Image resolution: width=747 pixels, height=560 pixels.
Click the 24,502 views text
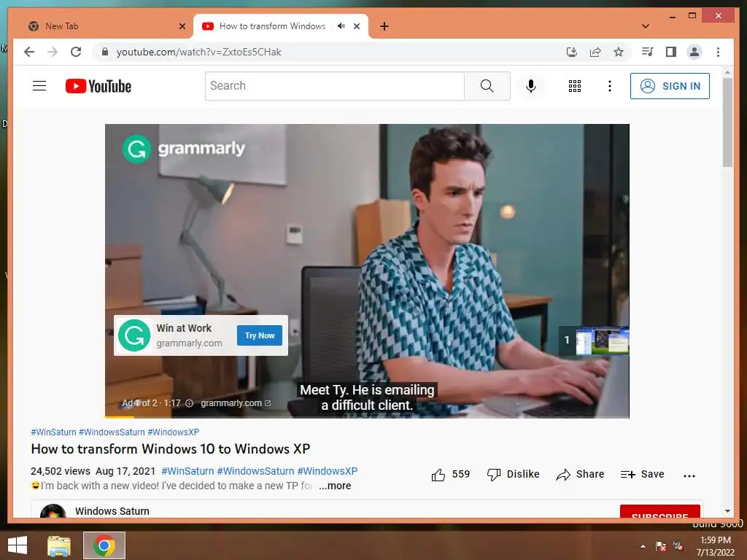click(x=61, y=471)
